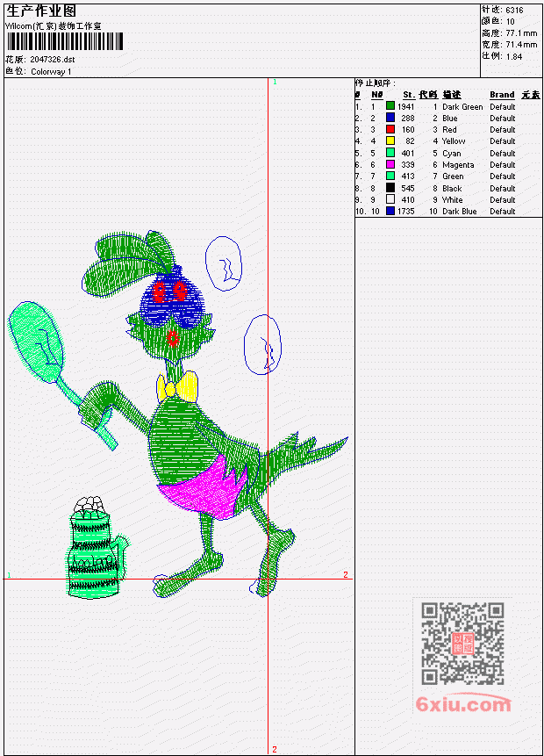Select the Black color swatch in row 8
Image resolution: width=544 pixels, height=756 pixels.
(390, 188)
